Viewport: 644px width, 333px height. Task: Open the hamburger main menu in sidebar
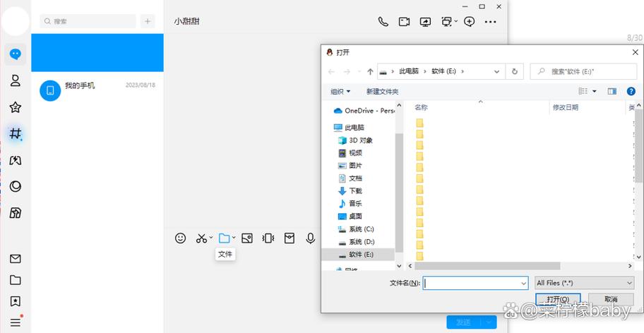pyautogui.click(x=16, y=322)
